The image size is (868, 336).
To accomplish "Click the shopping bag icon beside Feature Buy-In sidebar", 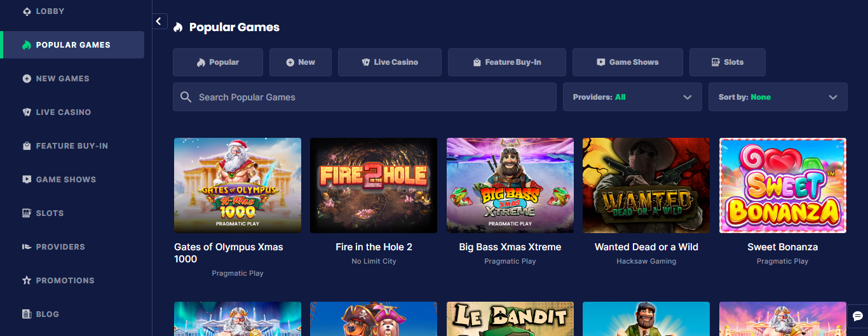I will (x=27, y=146).
